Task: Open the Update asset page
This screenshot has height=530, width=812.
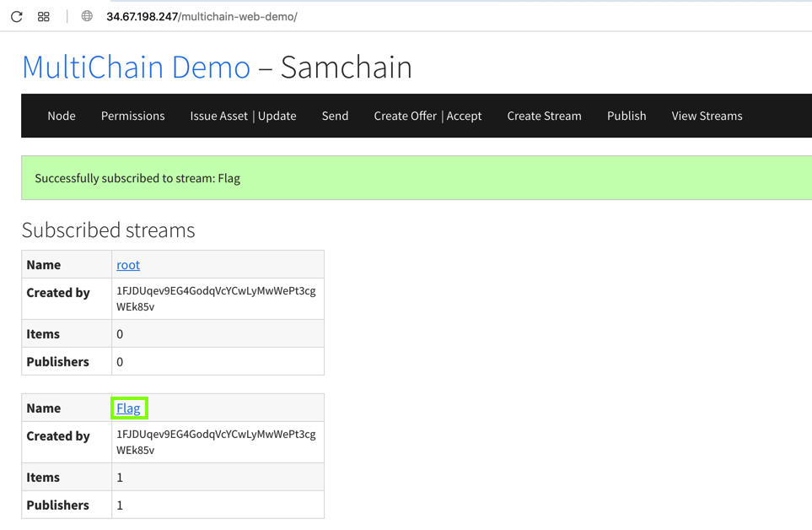Action: (x=277, y=116)
